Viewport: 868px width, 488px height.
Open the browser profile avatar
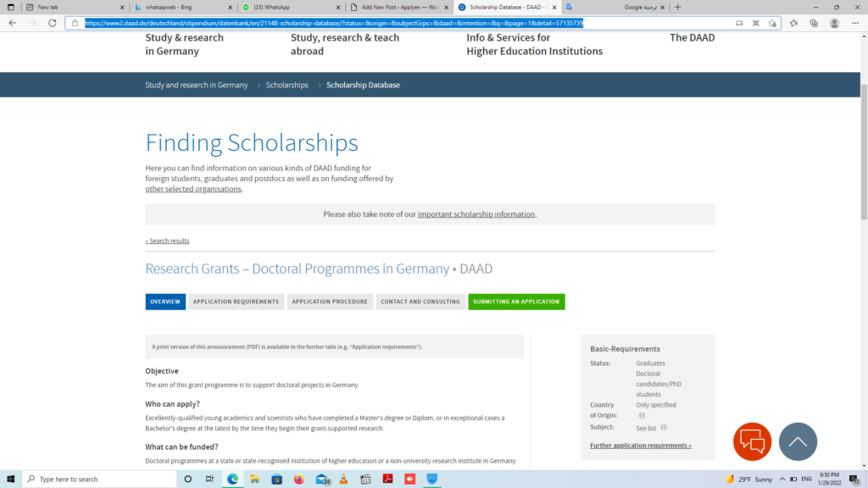(834, 23)
